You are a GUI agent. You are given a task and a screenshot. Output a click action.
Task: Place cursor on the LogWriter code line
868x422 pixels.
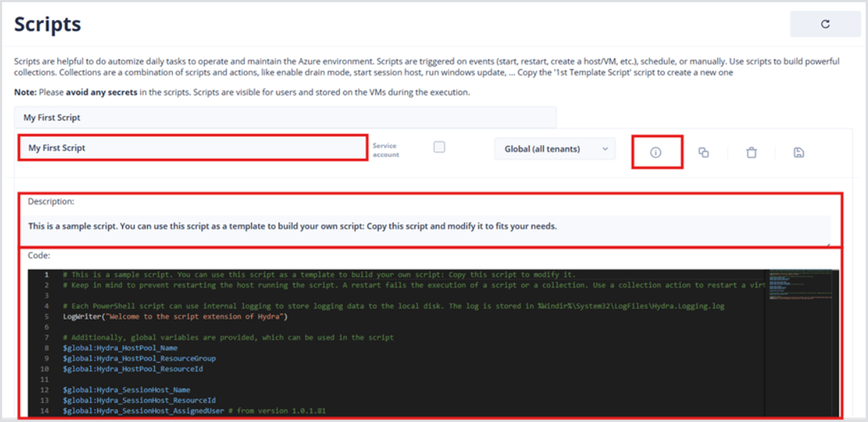(174, 317)
